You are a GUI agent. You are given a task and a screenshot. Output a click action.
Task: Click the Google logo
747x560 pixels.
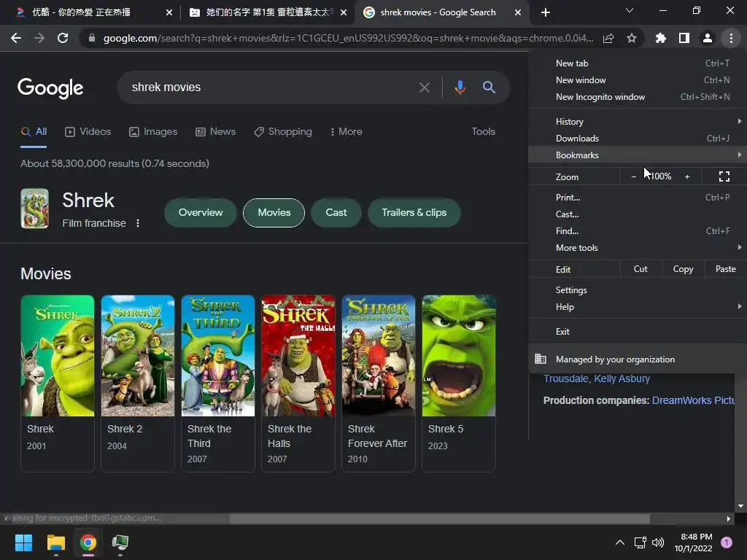50,88
